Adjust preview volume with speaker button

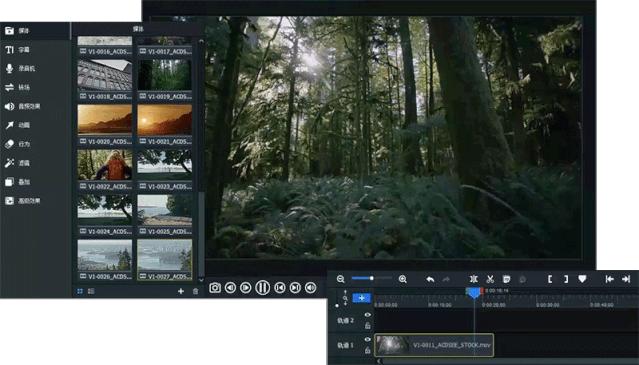311,288
